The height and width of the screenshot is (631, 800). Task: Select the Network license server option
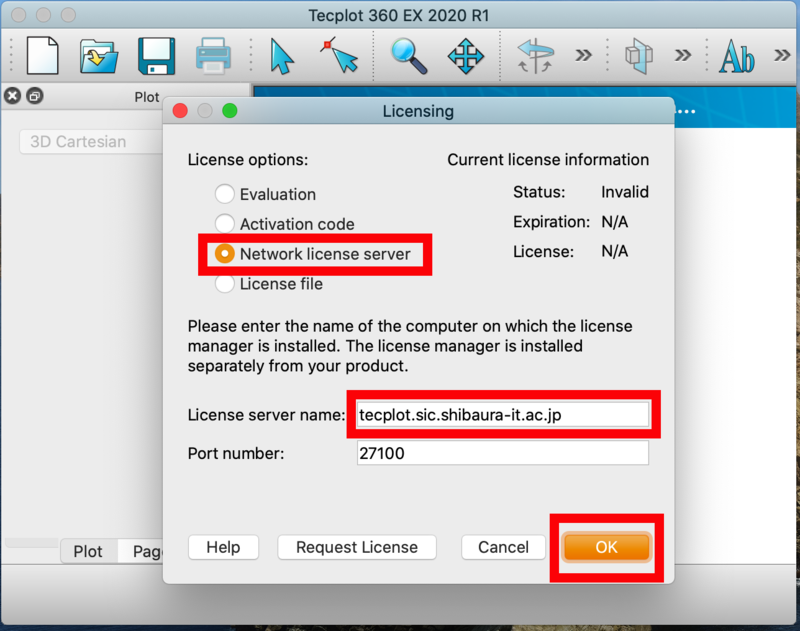pyautogui.click(x=313, y=254)
